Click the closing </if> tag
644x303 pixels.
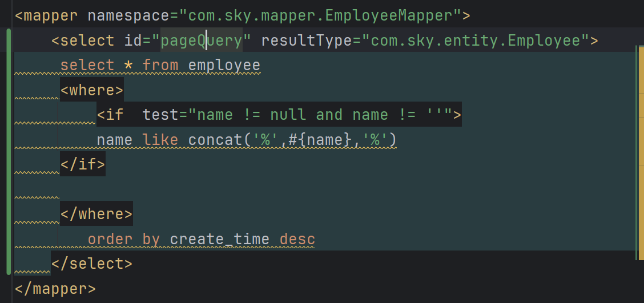coord(83,164)
